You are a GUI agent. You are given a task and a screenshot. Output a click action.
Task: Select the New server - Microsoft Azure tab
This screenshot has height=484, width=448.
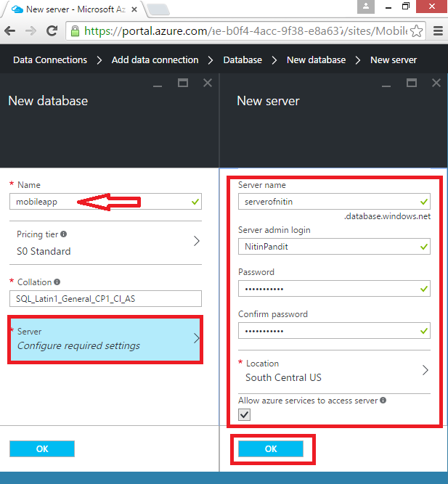pyautogui.click(x=71, y=9)
